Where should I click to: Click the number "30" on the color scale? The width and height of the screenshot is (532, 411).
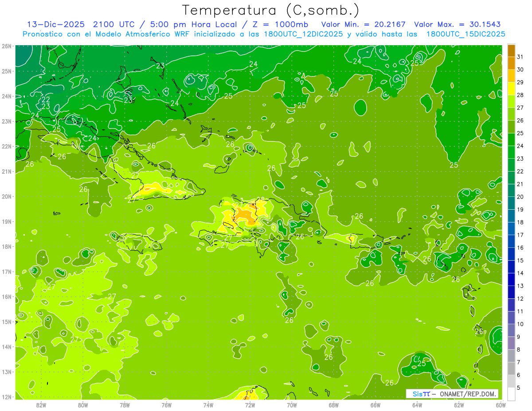coord(520,70)
